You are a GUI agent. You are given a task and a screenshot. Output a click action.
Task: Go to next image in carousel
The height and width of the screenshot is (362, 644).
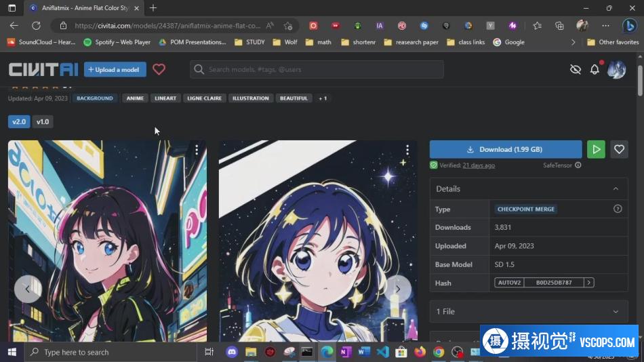(397, 289)
